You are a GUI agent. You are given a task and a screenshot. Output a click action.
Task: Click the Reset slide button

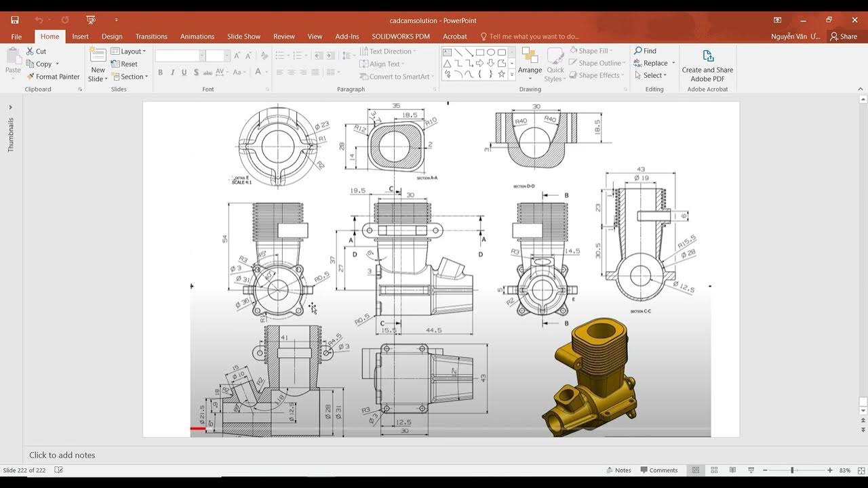(125, 64)
